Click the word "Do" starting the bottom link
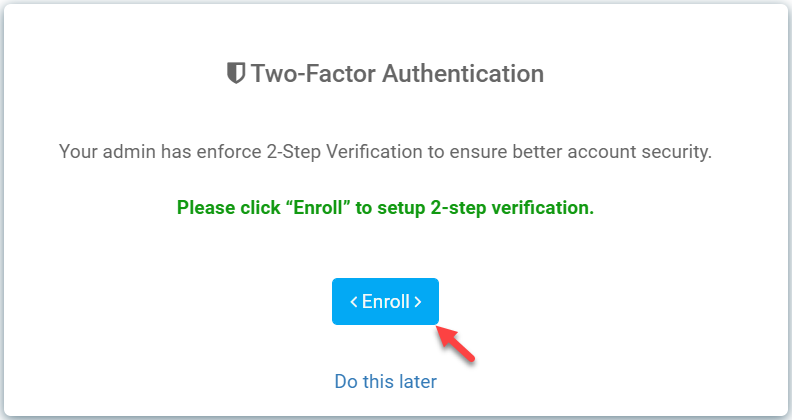792x420 pixels. [x=346, y=381]
